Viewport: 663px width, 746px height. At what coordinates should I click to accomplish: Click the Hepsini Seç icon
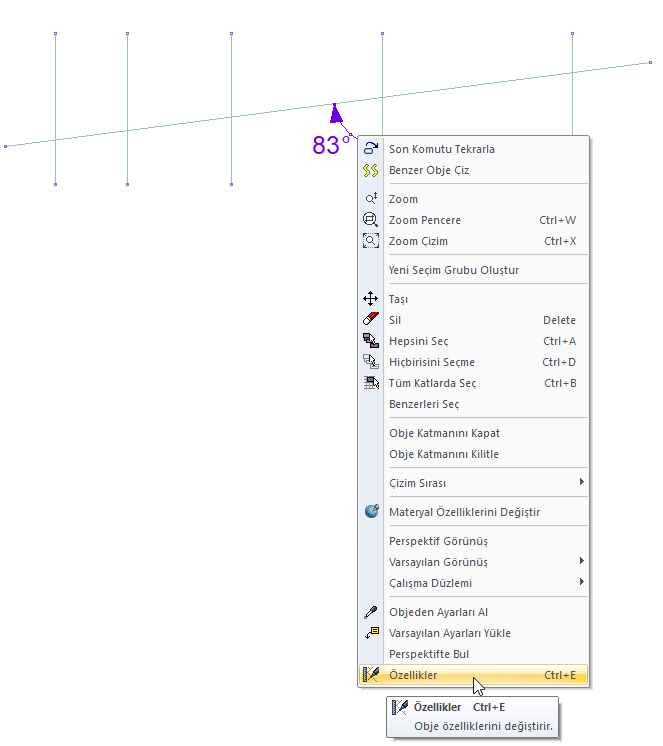point(370,341)
